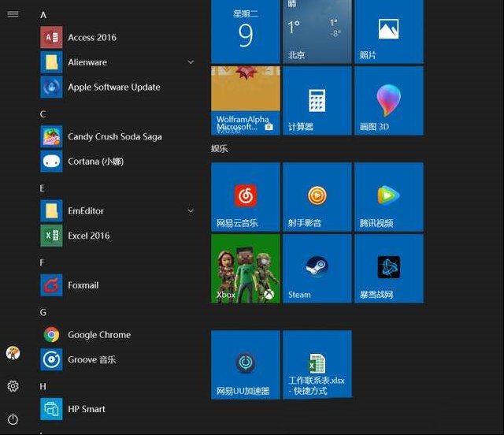
Task: Expand the EmEditor folder chevron
Action: 191,210
